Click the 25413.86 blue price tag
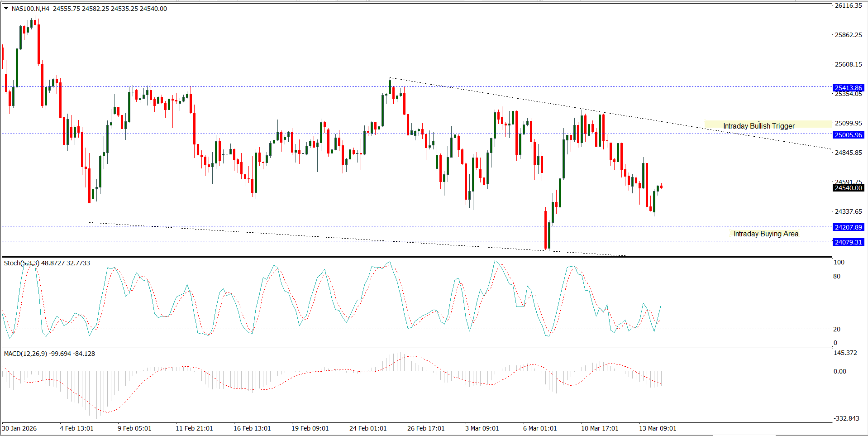The image size is (868, 436). pyautogui.click(x=848, y=88)
